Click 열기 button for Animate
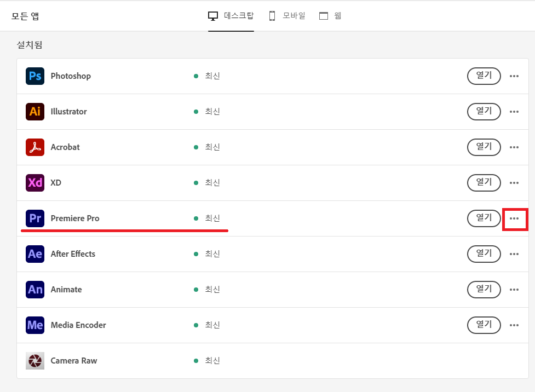The width and height of the screenshot is (535, 392). click(x=484, y=290)
